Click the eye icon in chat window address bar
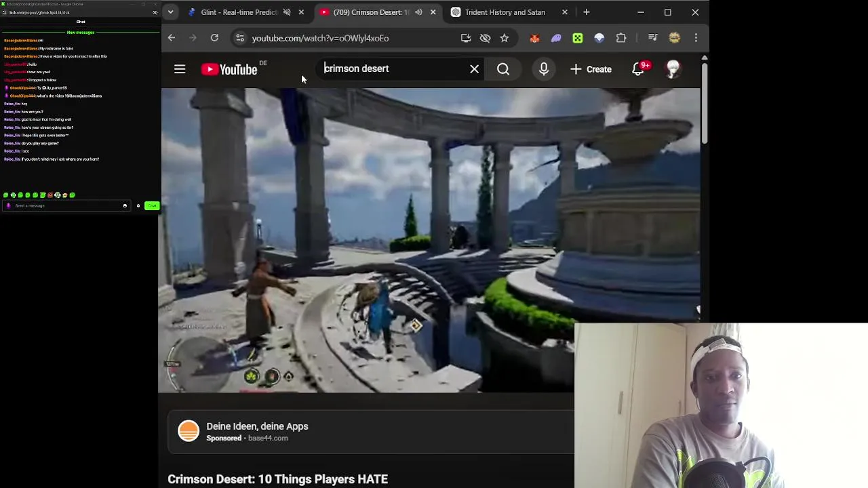 tap(155, 12)
